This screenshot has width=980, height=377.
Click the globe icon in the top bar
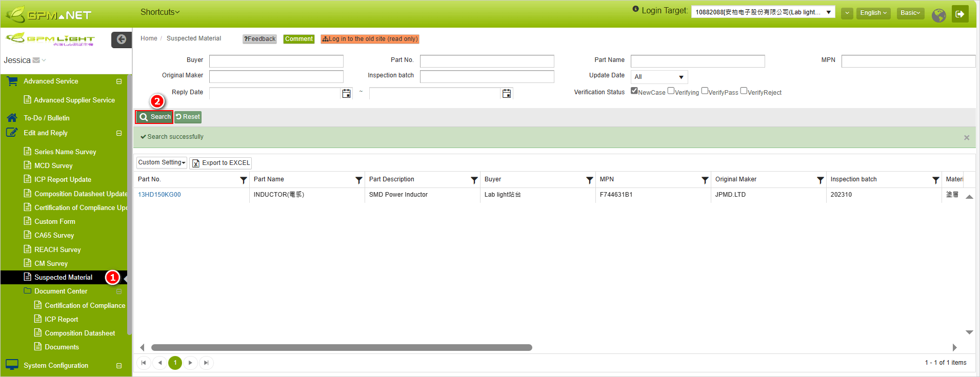(939, 15)
